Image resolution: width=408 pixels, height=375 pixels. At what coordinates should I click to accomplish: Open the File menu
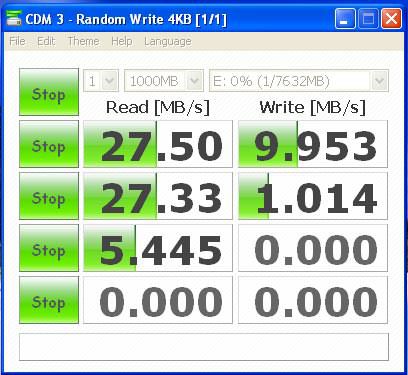tap(17, 41)
